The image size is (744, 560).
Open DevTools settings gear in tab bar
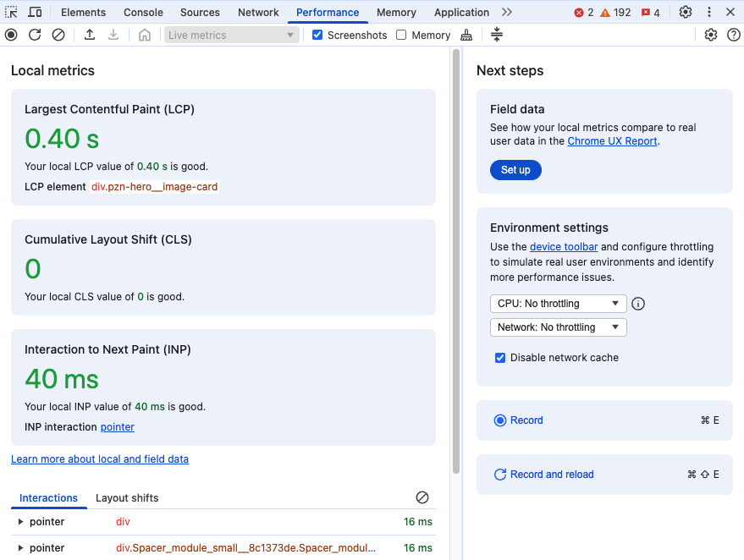685,12
